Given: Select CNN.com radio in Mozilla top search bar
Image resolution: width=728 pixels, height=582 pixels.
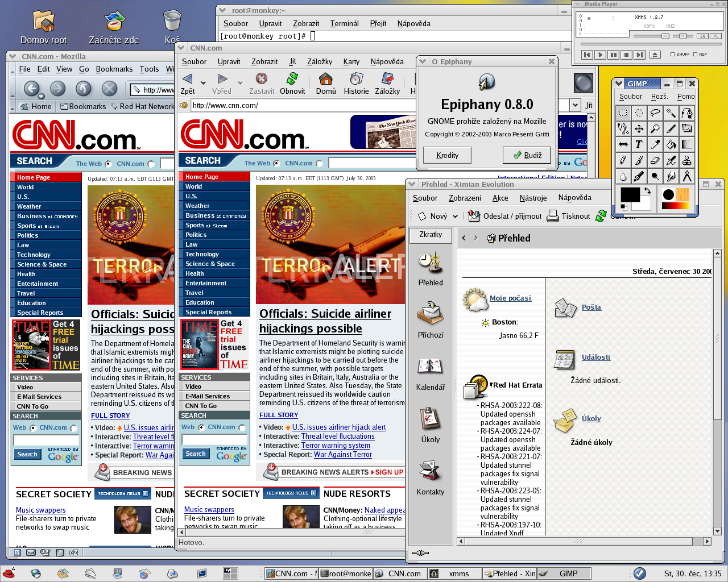Looking at the screenshot, I should pos(151,164).
